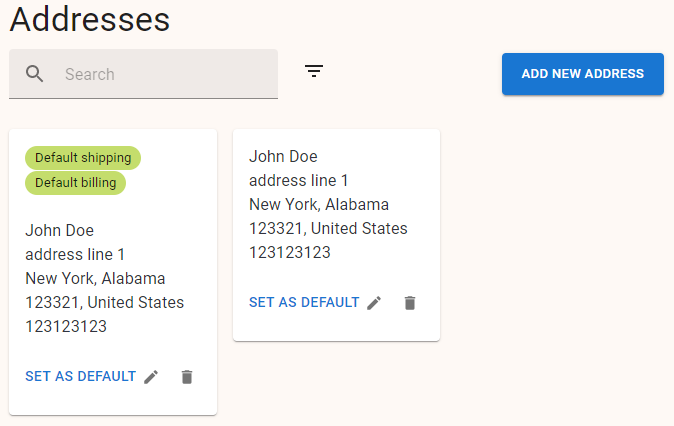Delete the address with default badges
674x426 pixels.
187,377
